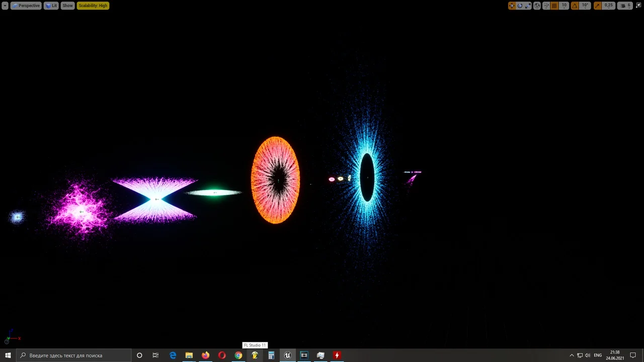
Task: Open FL Studio from the taskbar
Action: [x=255, y=355]
